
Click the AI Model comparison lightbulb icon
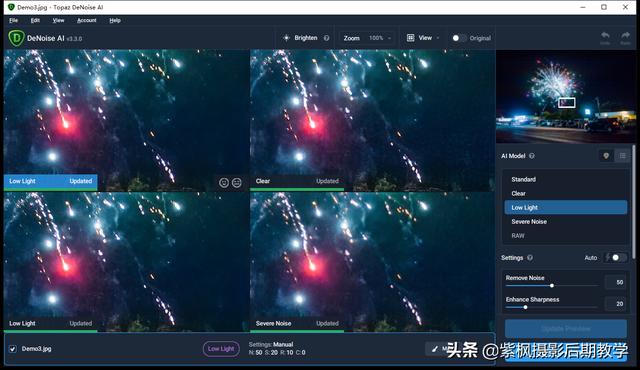[606, 156]
